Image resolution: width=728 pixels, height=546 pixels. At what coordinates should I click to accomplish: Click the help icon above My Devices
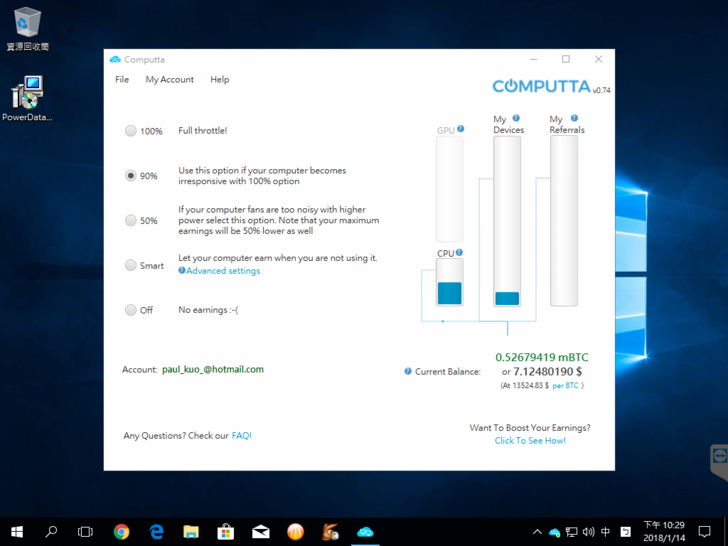pos(516,118)
